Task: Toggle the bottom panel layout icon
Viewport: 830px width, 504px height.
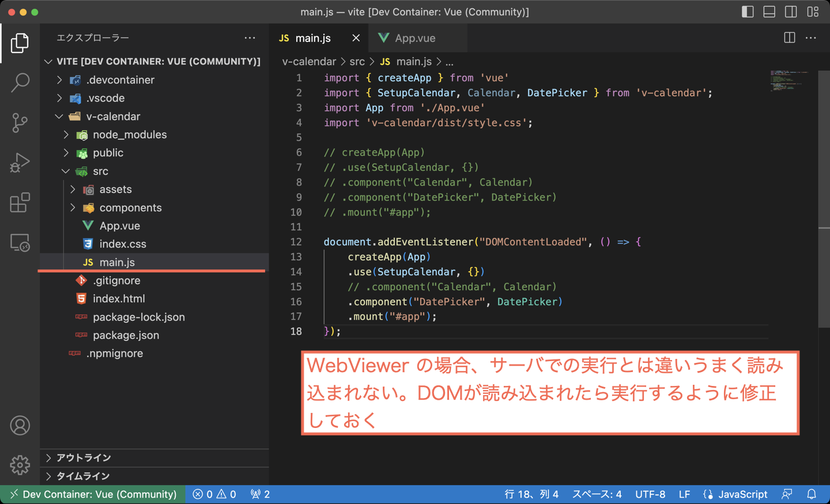Action: (769, 12)
